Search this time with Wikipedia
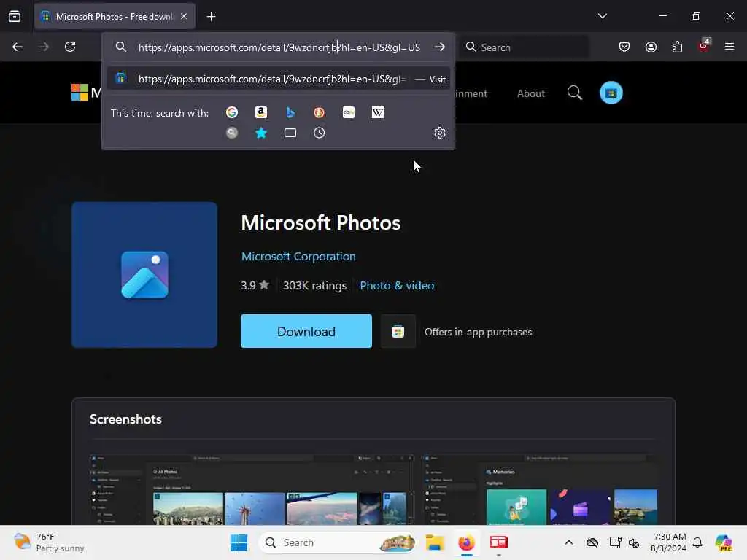 [x=378, y=112]
